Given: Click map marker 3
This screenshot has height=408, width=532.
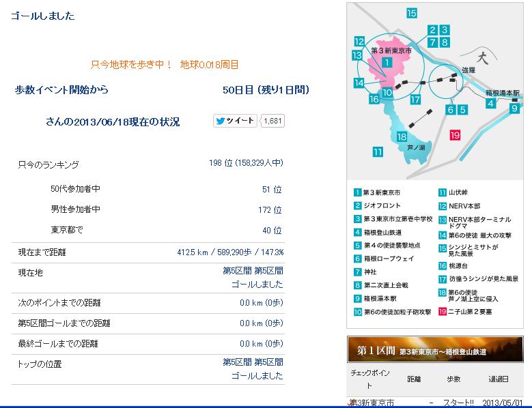Looking at the screenshot, I should (x=445, y=30).
